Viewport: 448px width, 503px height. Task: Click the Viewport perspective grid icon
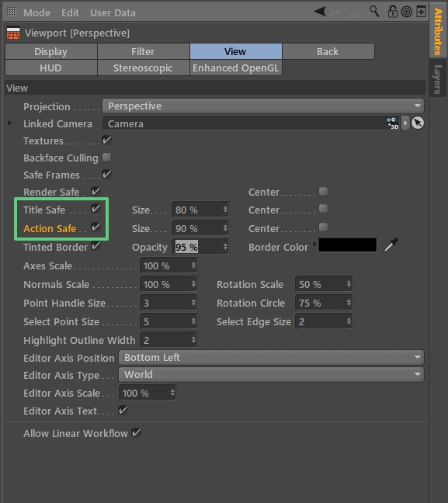(x=13, y=33)
